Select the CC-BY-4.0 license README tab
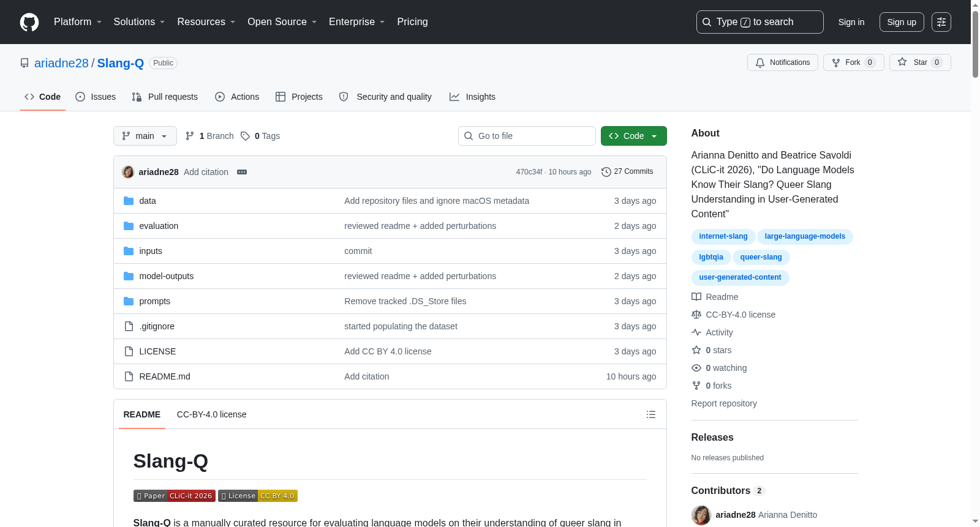The image size is (980, 527). pos(211,414)
